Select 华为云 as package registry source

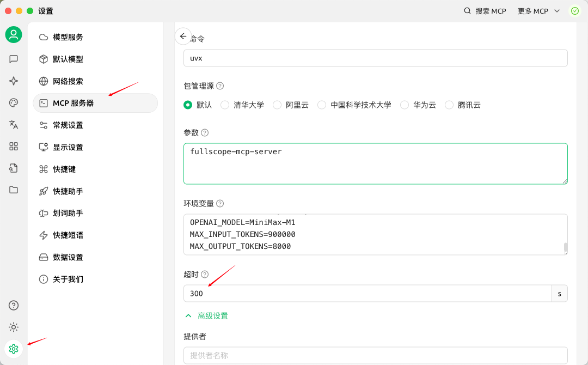tap(405, 105)
